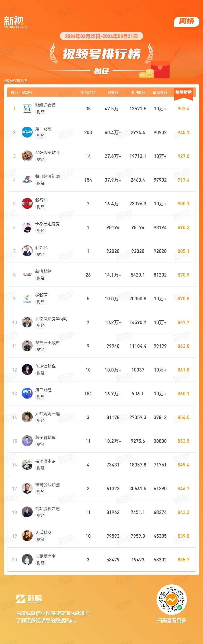Click the 新榜指数 column header
This screenshot has width=203, height=644.
(x=183, y=92)
